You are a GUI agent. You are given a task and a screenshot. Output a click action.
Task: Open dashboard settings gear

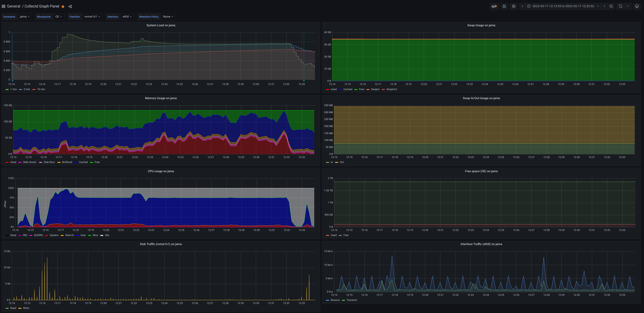coord(513,6)
